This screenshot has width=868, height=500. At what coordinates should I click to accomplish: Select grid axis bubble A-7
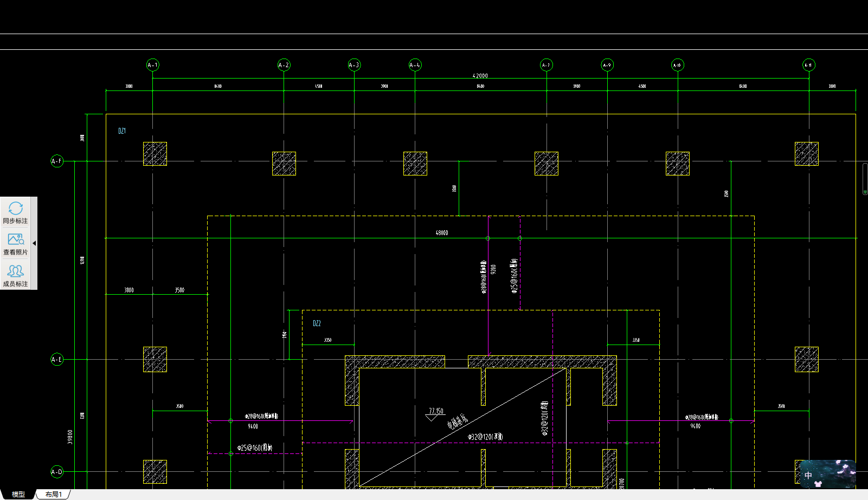(546, 65)
